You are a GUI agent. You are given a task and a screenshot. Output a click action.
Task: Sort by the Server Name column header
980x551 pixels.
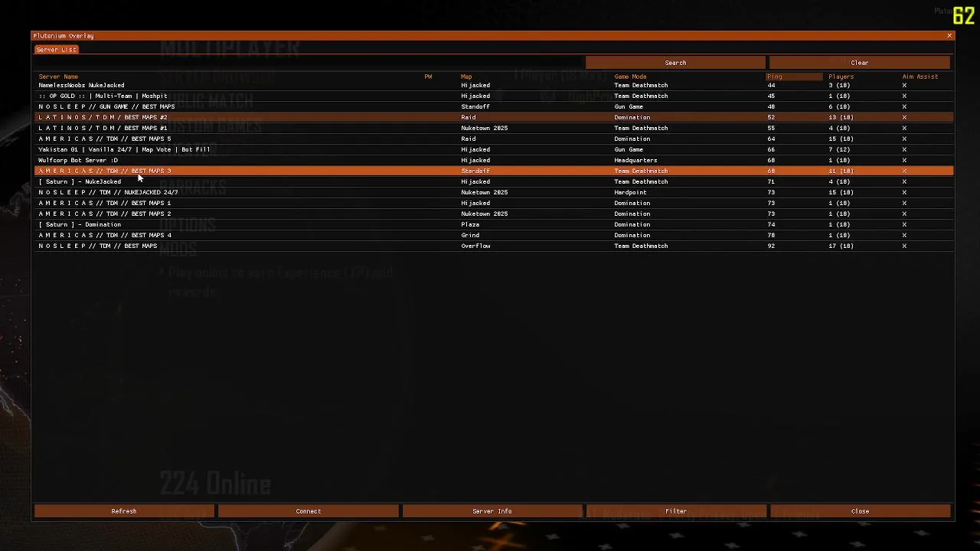point(58,77)
